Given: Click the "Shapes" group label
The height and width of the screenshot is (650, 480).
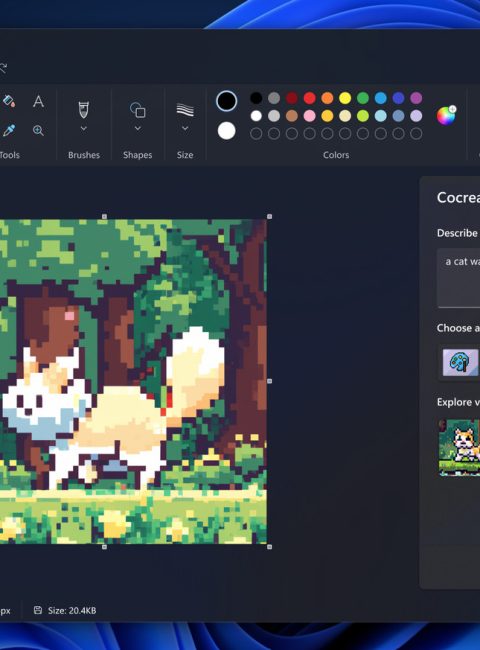Looking at the screenshot, I should [138, 155].
